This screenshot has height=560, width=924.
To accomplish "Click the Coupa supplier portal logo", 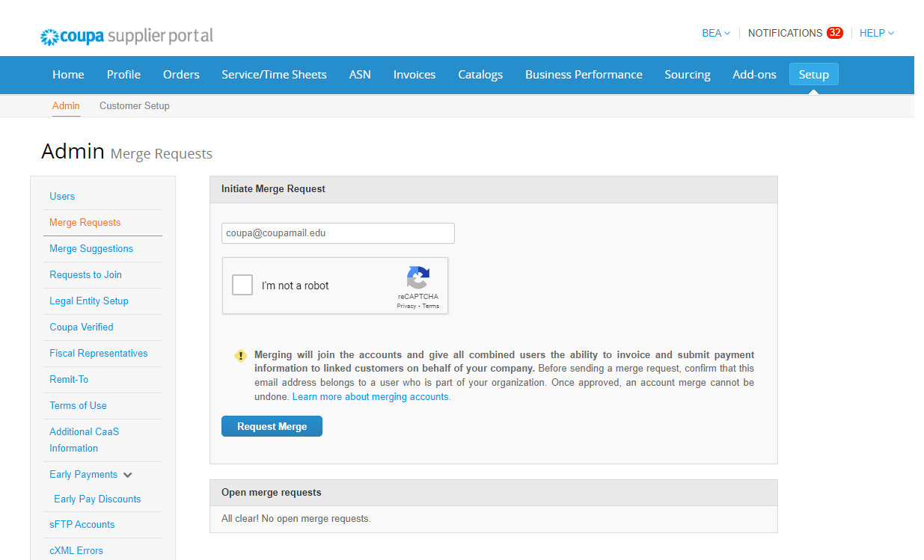I will 126,36.
